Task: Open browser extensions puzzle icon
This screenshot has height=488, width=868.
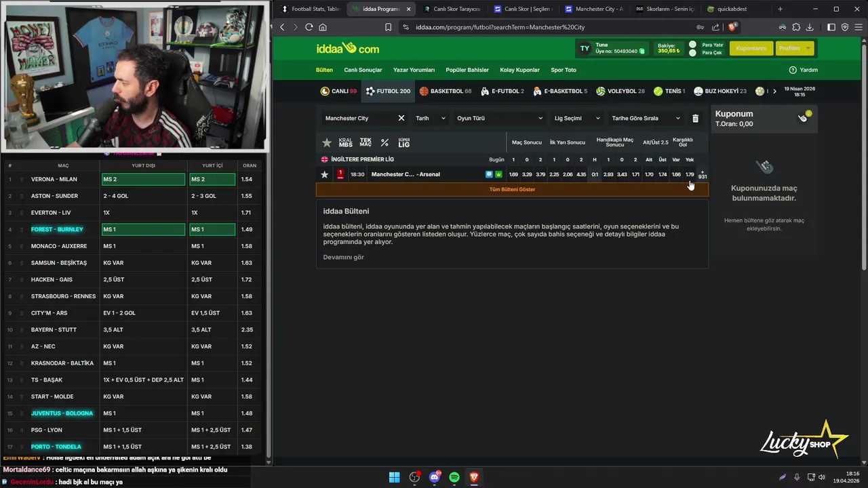Action: coord(796,27)
